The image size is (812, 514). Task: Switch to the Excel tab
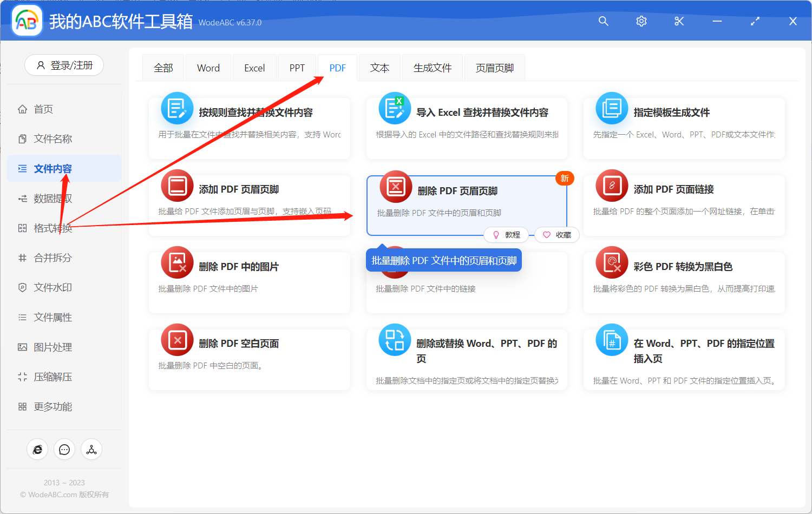click(x=254, y=68)
